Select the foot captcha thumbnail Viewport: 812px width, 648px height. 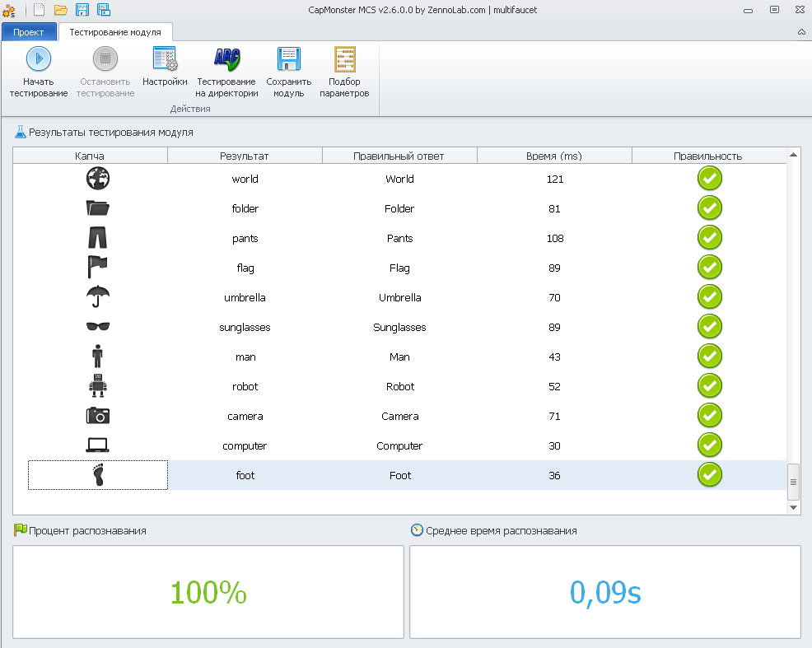click(98, 475)
